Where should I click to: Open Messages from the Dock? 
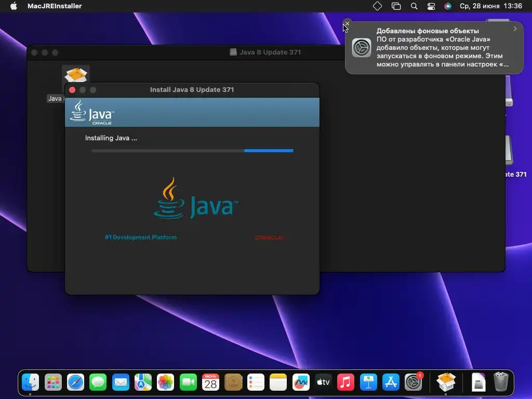[x=98, y=382]
